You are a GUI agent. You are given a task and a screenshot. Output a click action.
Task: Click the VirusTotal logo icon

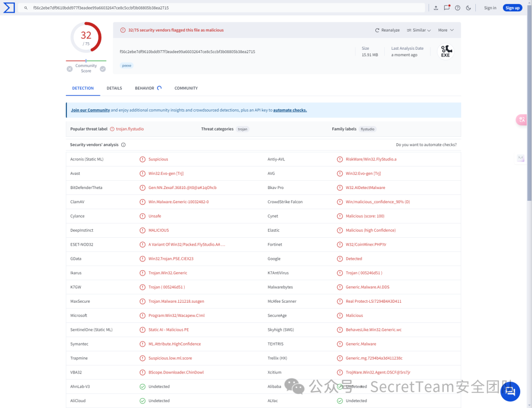pos(9,8)
